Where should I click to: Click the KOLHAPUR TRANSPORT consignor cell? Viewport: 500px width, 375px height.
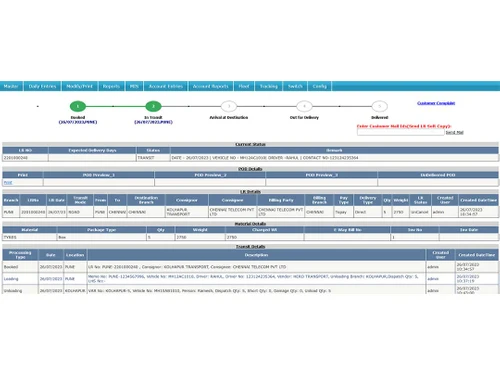pyautogui.click(x=187, y=212)
